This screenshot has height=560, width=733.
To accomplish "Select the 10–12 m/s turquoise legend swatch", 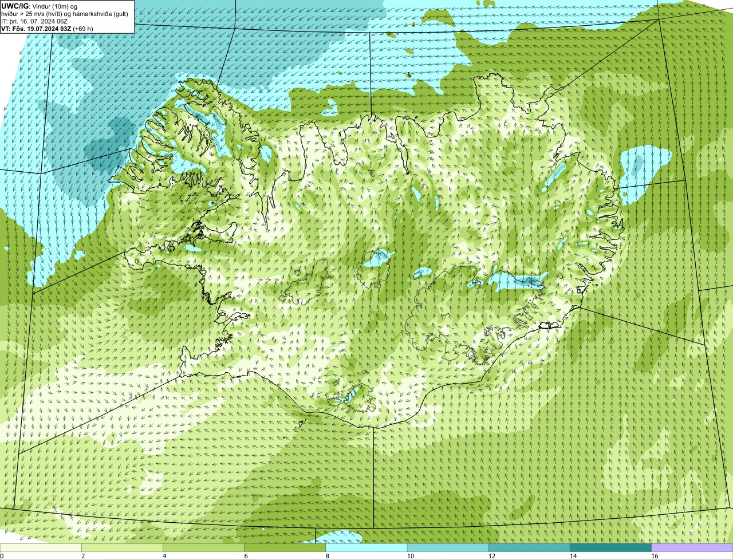I will [x=448, y=547].
